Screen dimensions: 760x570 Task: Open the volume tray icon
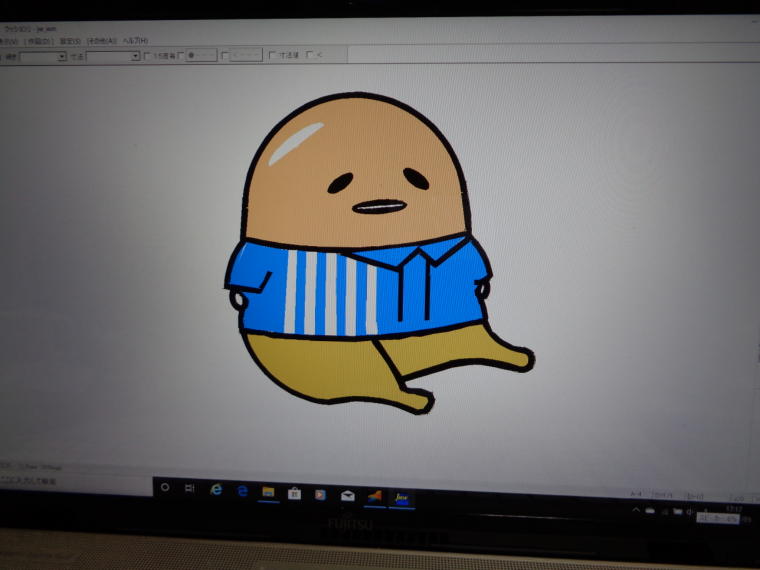pos(690,512)
